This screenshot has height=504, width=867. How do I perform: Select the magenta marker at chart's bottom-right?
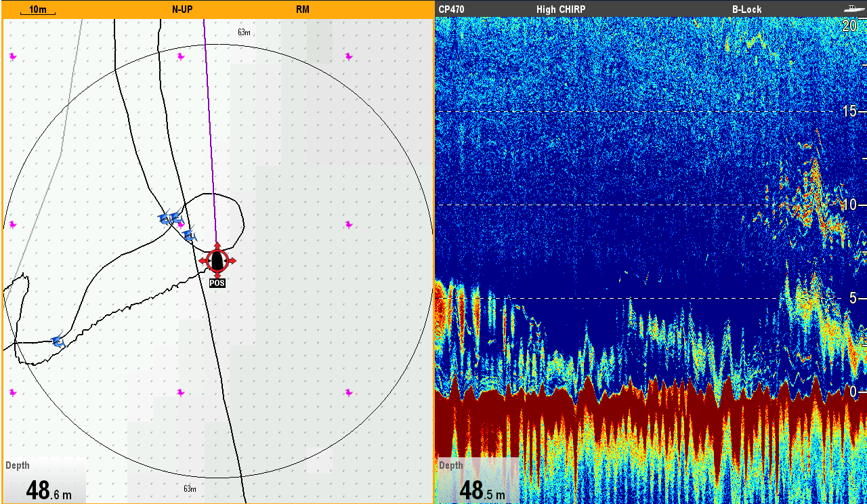349,392
